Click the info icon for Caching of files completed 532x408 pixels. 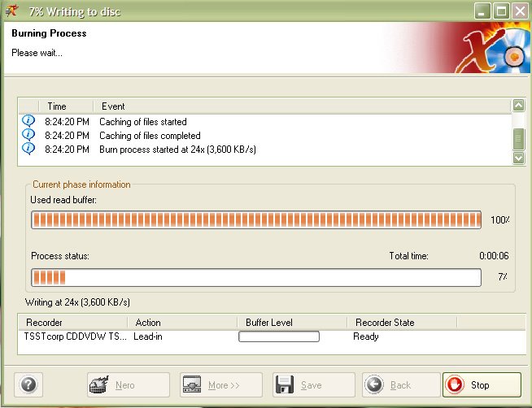(x=28, y=135)
